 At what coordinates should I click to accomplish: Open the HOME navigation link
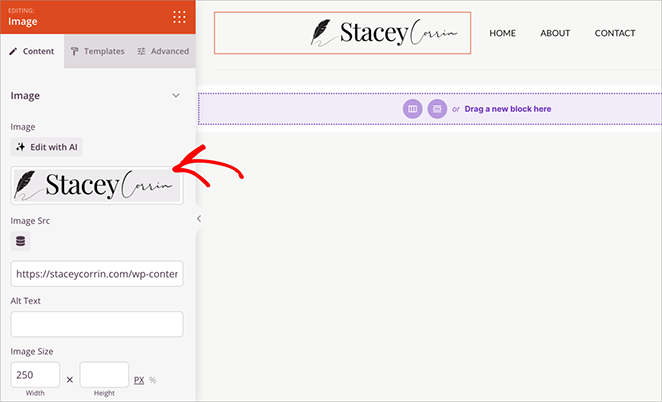pos(502,33)
